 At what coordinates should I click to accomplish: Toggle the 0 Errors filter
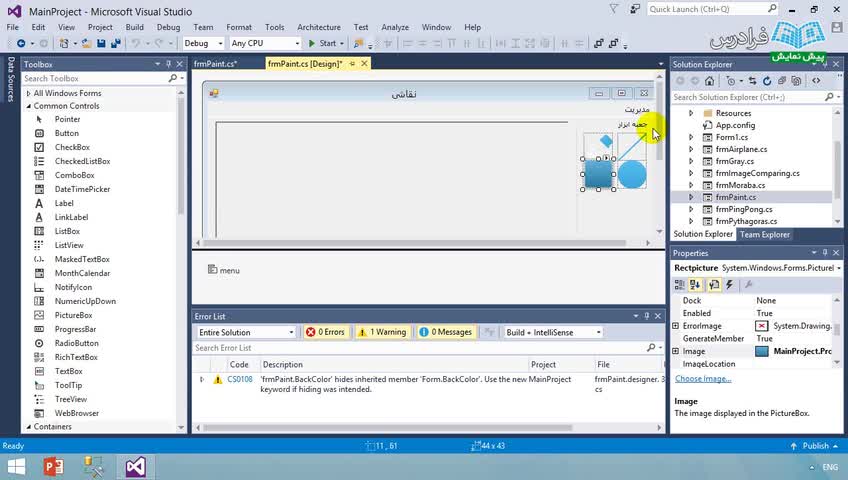326,332
